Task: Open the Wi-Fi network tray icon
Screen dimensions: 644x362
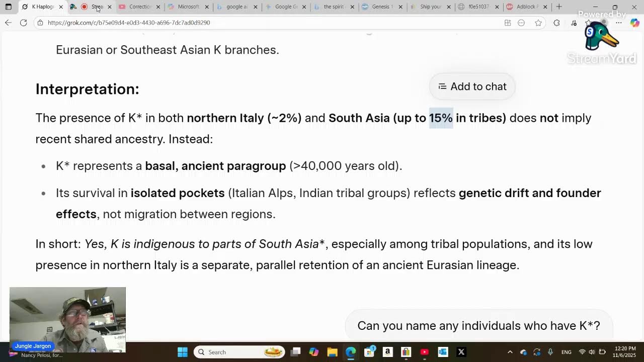Action: click(x=582, y=352)
